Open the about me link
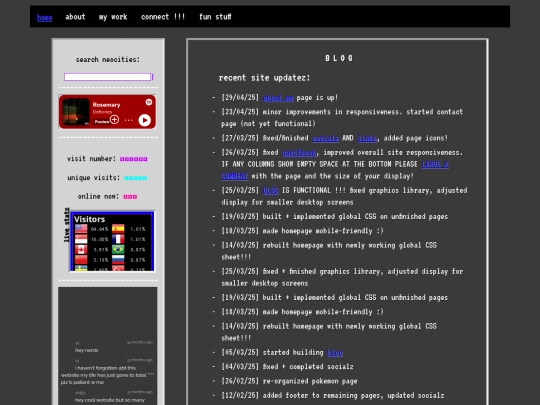Image resolution: width=540 pixels, height=405 pixels. [x=278, y=98]
